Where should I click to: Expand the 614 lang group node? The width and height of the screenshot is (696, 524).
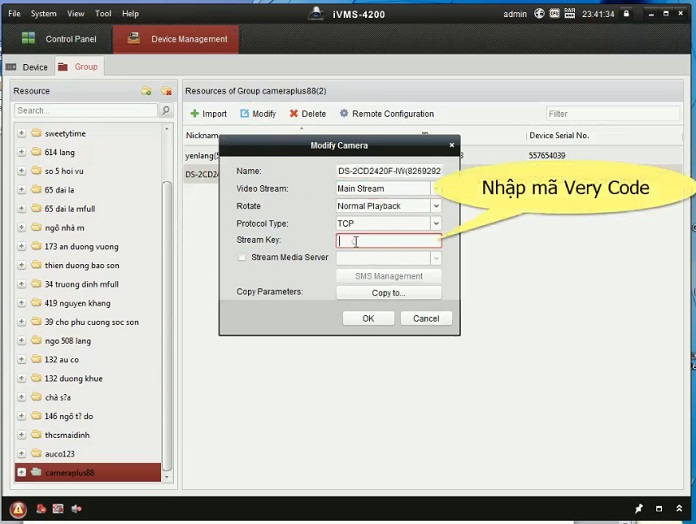click(x=22, y=152)
